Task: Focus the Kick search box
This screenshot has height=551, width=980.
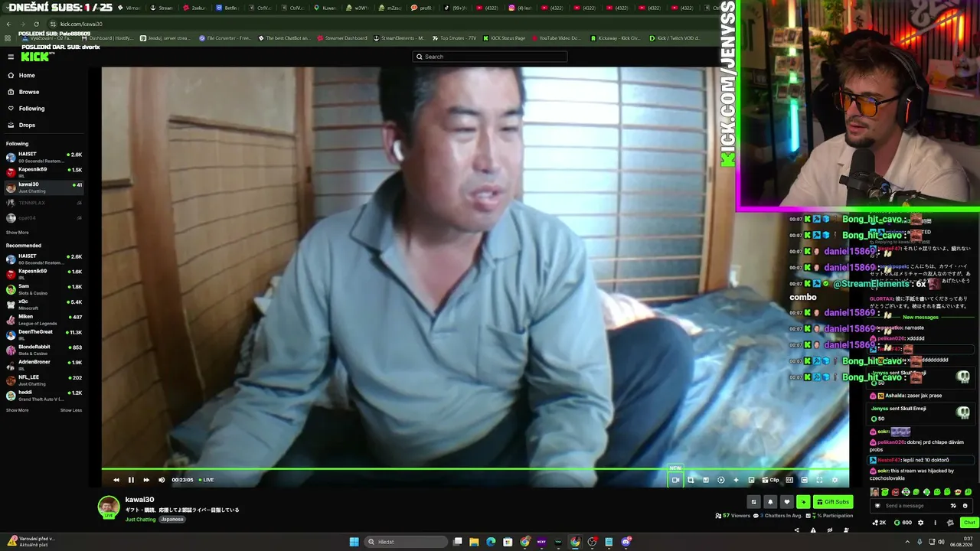Action: pyautogui.click(x=490, y=57)
